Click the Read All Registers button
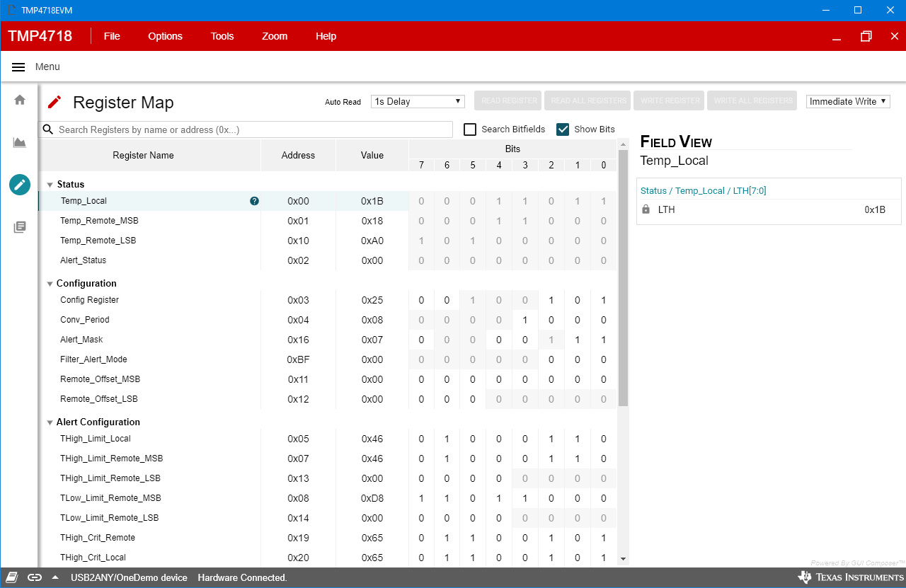 coord(588,101)
